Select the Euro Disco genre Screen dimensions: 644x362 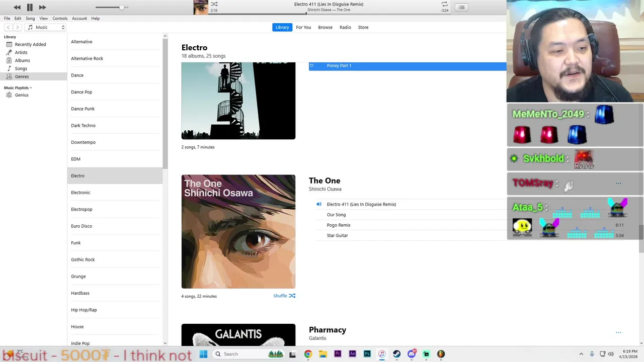[x=115, y=226]
